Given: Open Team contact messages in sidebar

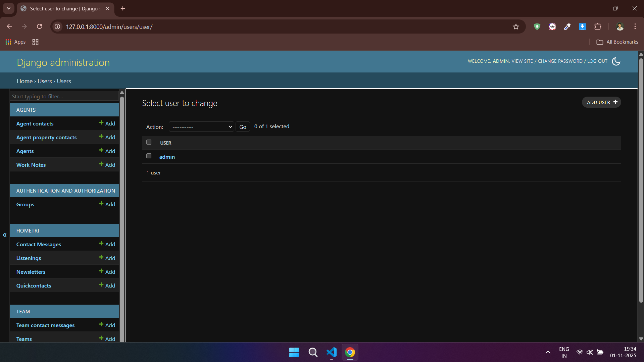Looking at the screenshot, I should pos(45,325).
